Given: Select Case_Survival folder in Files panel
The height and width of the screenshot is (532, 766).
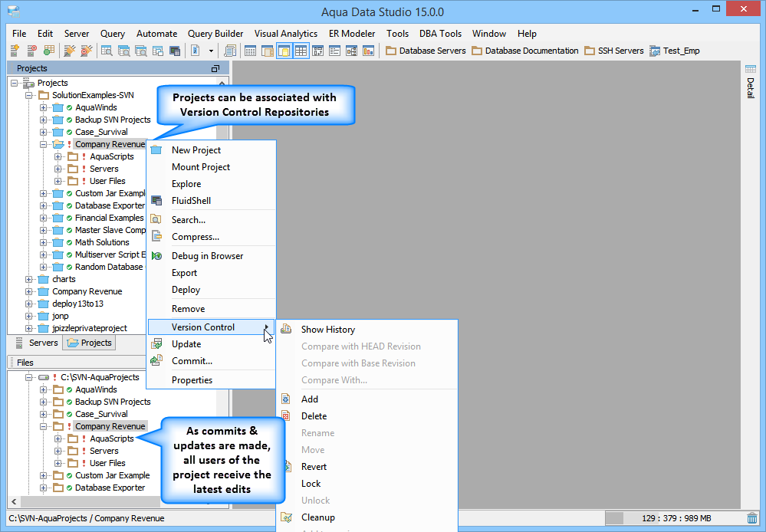Looking at the screenshot, I should [x=101, y=414].
